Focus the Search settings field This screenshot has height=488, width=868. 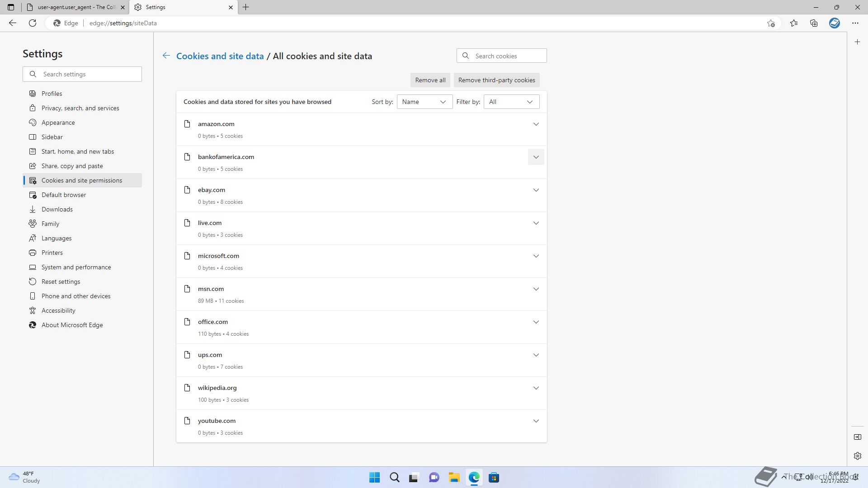[82, 74]
